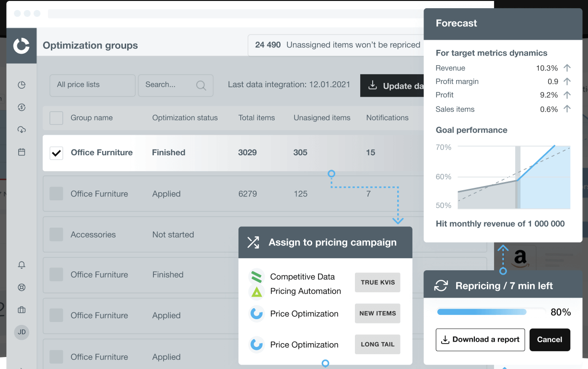Check the Accessories row checkbox
The image size is (588, 369).
[56, 234]
